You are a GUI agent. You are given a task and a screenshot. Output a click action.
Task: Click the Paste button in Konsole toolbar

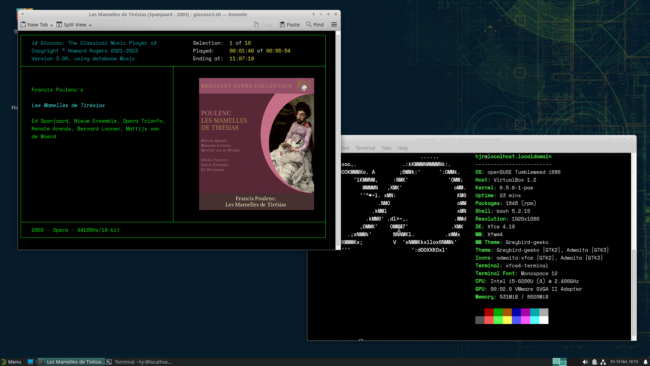[x=290, y=25]
